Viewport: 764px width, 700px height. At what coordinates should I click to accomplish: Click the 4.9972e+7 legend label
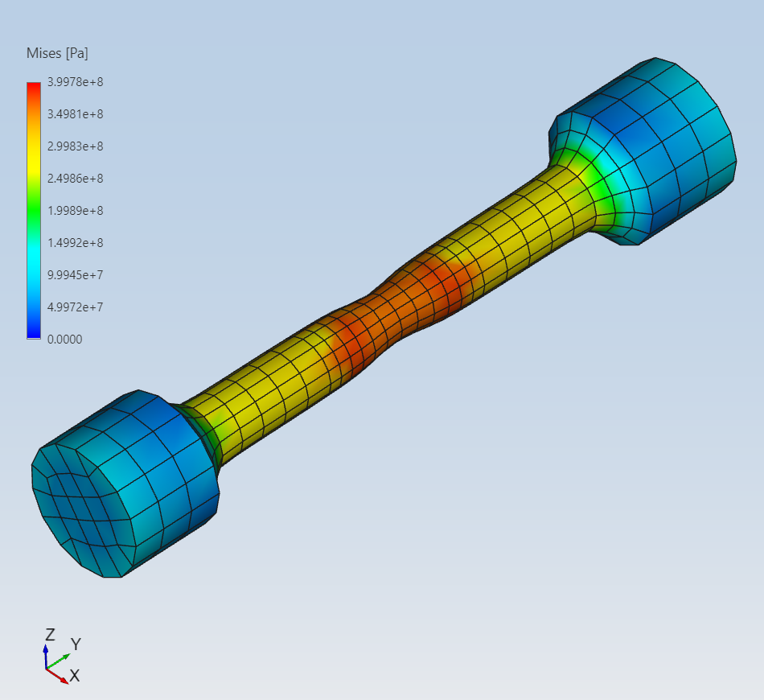click(76, 307)
